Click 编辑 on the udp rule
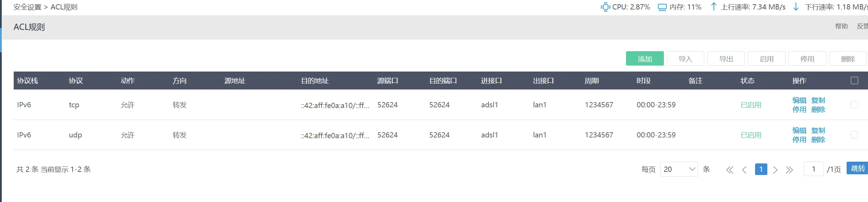Screen dimensions: 868x202 point(799,130)
